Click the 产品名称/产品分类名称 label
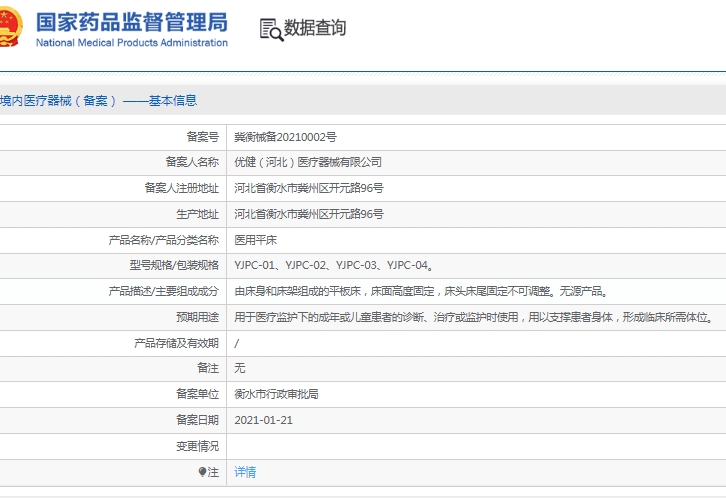Screen dimensions: 726x498 tap(163, 240)
